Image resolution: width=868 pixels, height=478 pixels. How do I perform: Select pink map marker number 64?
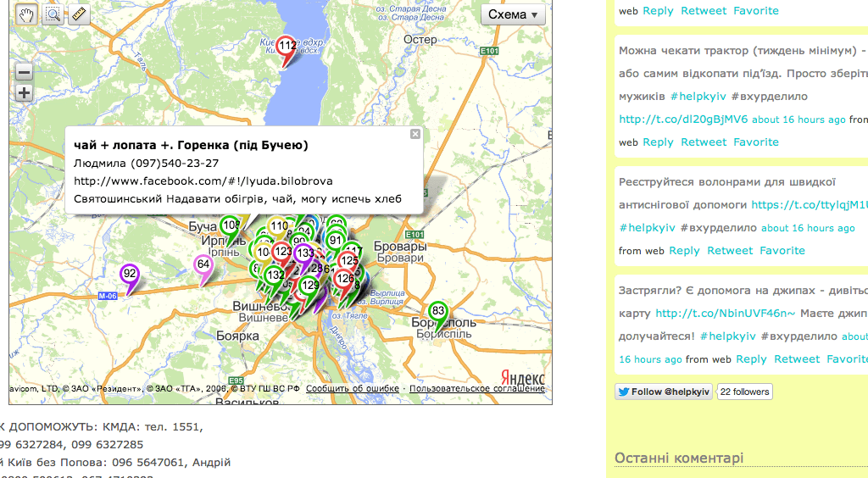click(203, 265)
